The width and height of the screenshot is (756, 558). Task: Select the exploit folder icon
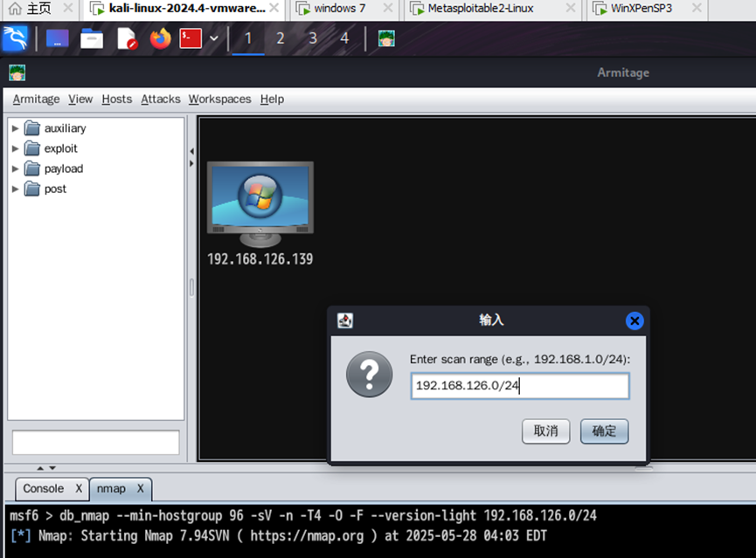(x=32, y=148)
